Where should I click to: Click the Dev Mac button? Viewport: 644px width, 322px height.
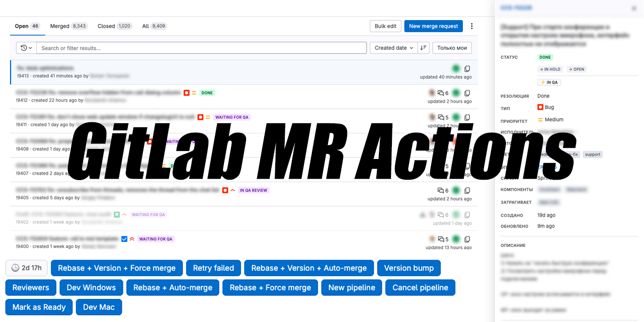click(x=99, y=307)
